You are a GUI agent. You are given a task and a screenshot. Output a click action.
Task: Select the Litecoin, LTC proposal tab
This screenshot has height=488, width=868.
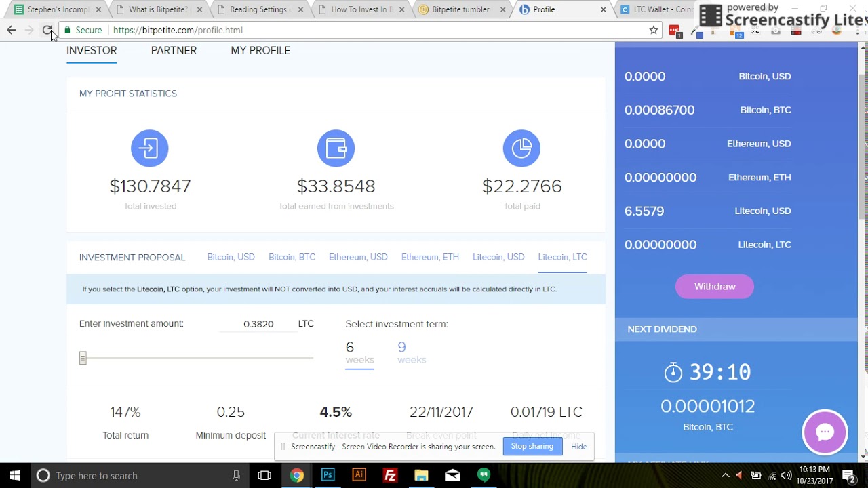[562, 257]
